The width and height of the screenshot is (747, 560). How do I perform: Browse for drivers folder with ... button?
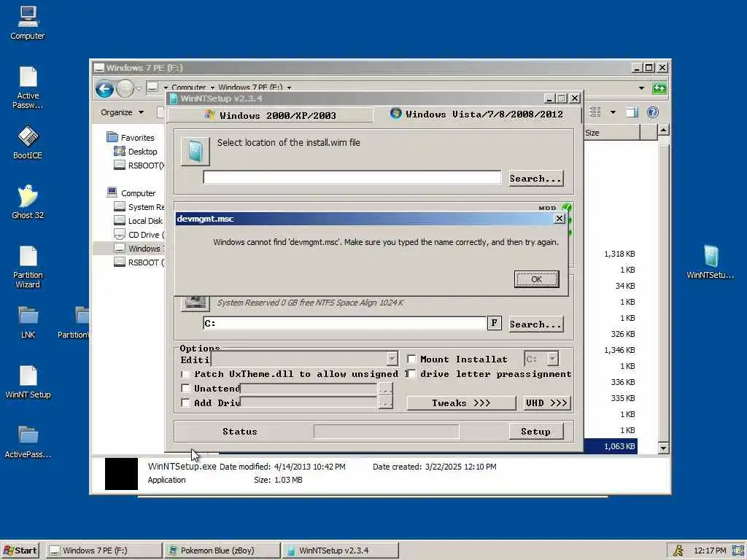(385, 402)
